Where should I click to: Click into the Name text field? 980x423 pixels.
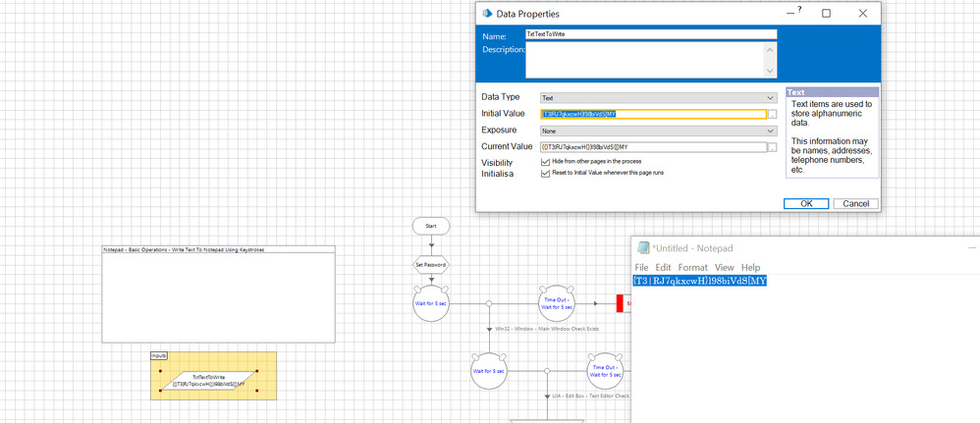tap(650, 34)
